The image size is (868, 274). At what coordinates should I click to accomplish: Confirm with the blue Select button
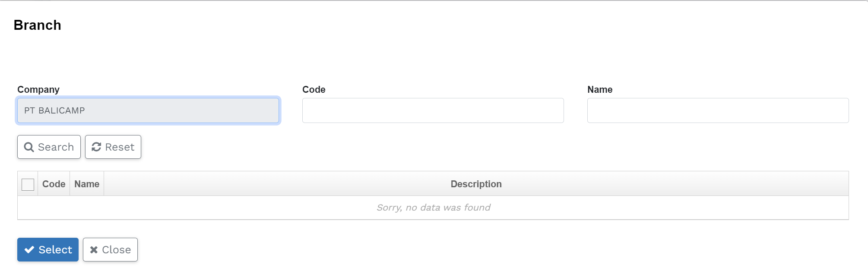pos(48,250)
